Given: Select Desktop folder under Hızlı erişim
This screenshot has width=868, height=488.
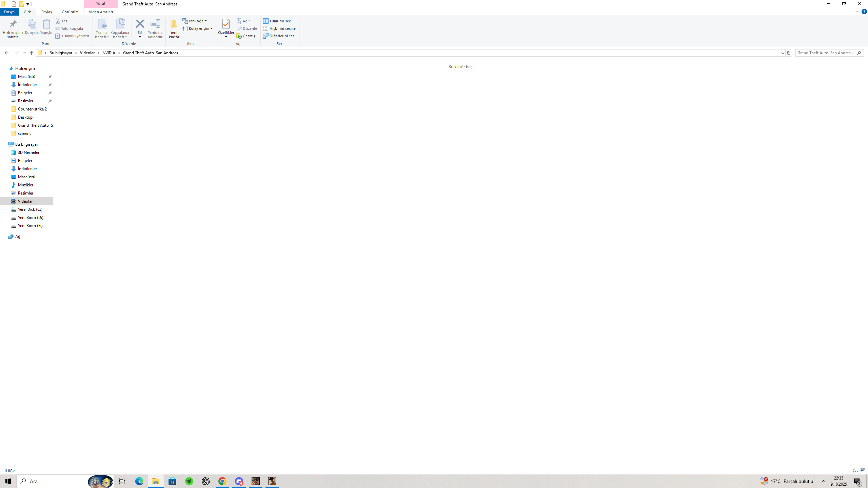Looking at the screenshot, I should tap(25, 117).
